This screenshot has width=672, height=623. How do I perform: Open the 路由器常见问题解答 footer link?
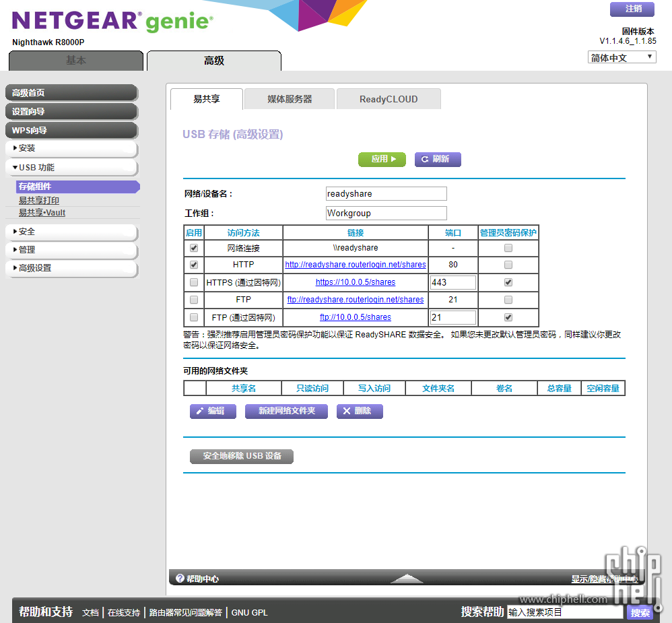[186, 613]
